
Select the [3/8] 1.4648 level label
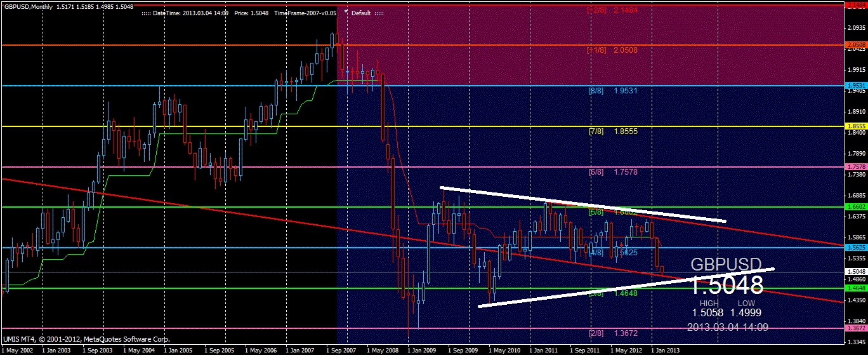[614, 294]
